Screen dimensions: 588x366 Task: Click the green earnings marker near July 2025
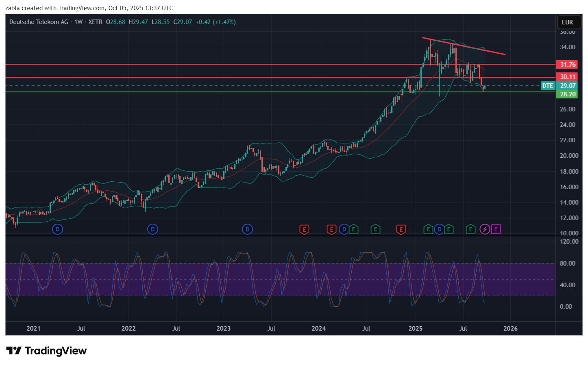click(470, 229)
